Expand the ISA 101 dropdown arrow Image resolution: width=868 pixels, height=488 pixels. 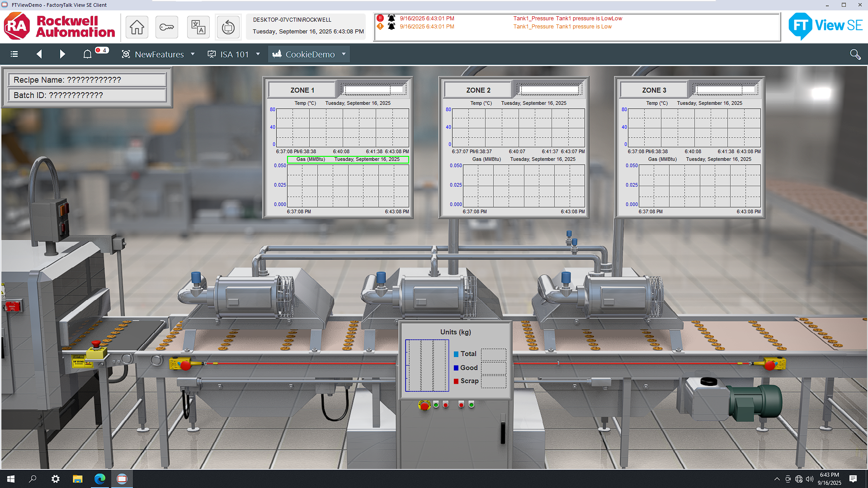tap(258, 54)
